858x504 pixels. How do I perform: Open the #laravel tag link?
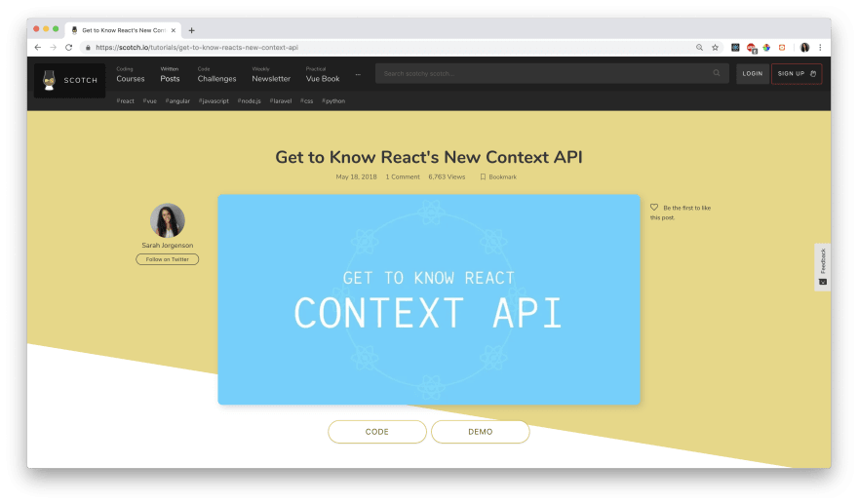pyautogui.click(x=281, y=101)
